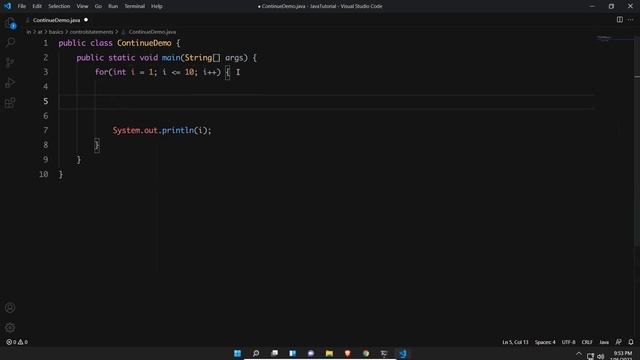Open the editor More Actions ellipsis
640x360 pixels.
(x=631, y=20)
